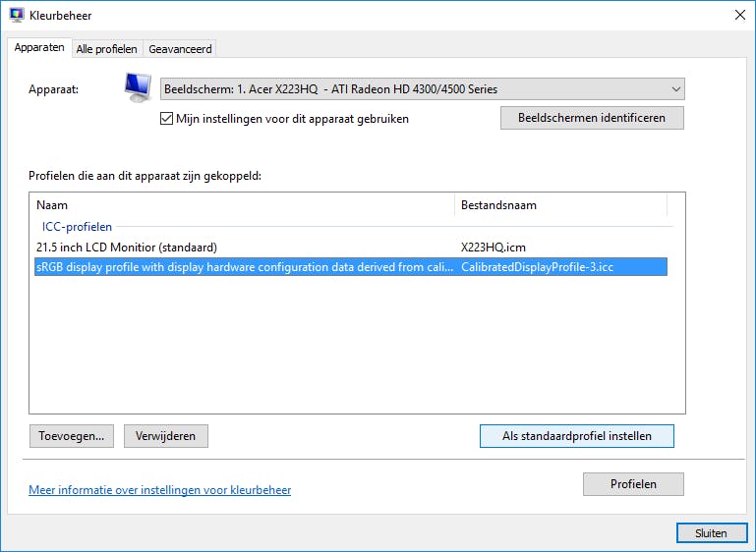
Task: Open the Geavanceerd tab
Action: pyautogui.click(x=180, y=49)
